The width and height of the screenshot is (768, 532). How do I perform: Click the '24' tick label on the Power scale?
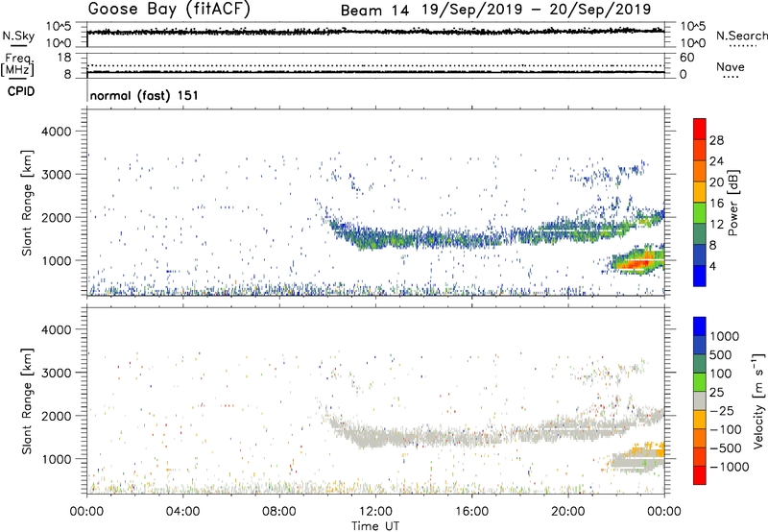[x=716, y=161]
